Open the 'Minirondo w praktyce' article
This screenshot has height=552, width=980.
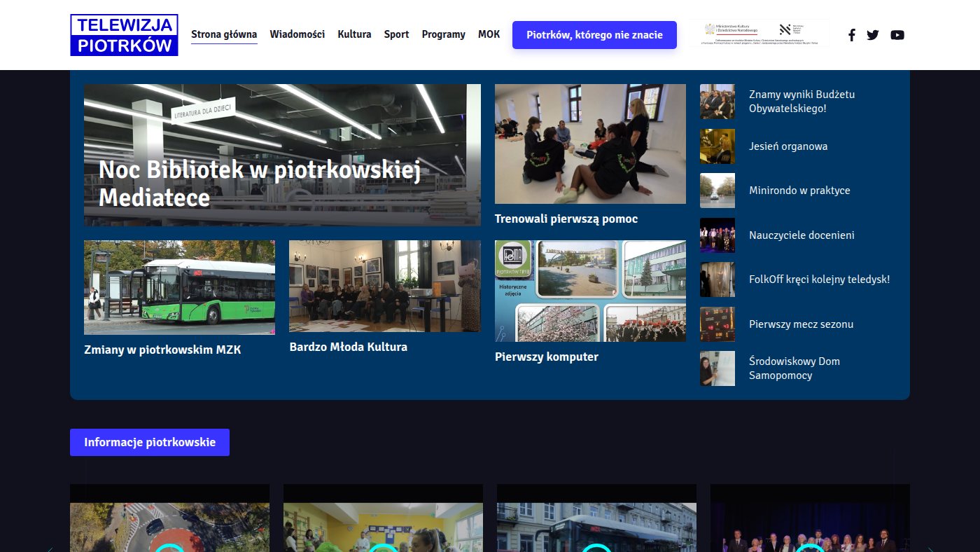[799, 191]
